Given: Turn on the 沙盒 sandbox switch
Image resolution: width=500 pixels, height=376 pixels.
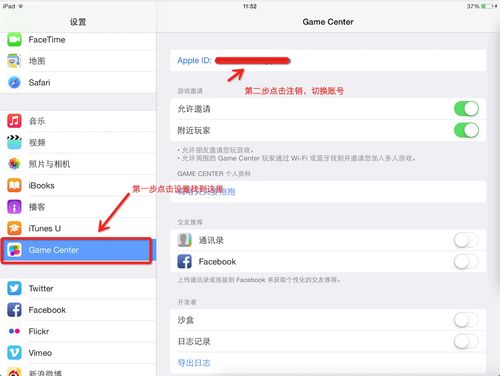Looking at the screenshot, I should click(466, 320).
